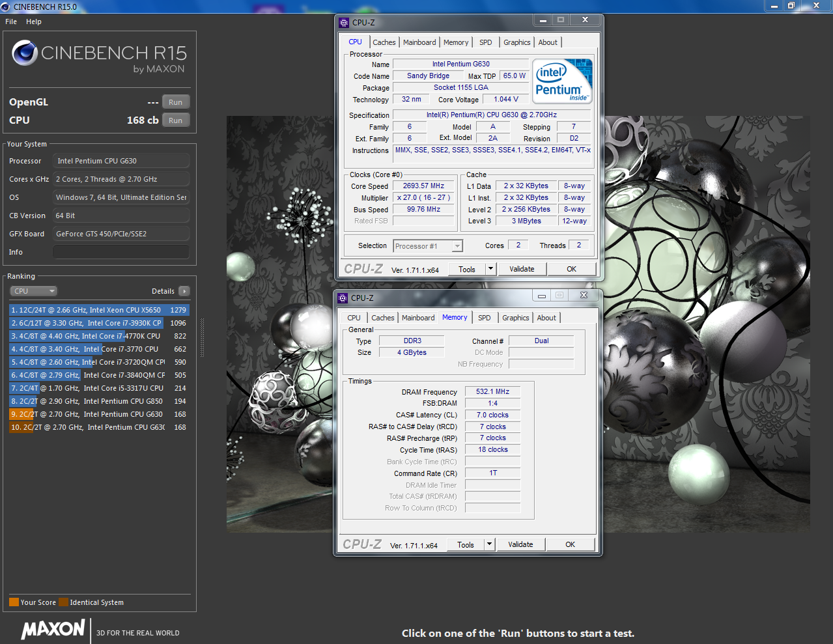Image resolution: width=833 pixels, height=644 pixels.
Task: Switch to CPU tab in lower CPU-Z
Action: pos(354,318)
